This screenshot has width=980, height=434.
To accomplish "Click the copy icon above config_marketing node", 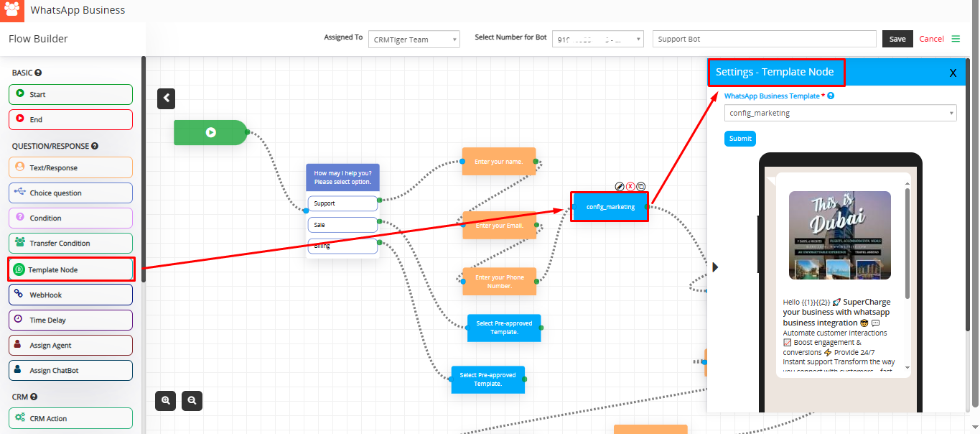I will (640, 186).
